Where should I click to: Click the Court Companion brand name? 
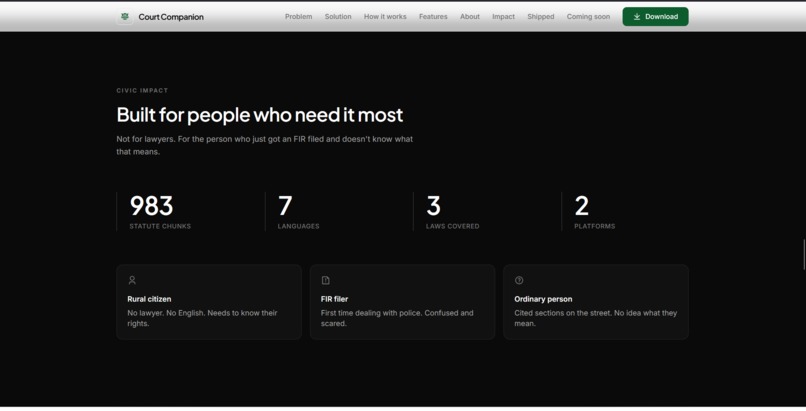[171, 17]
